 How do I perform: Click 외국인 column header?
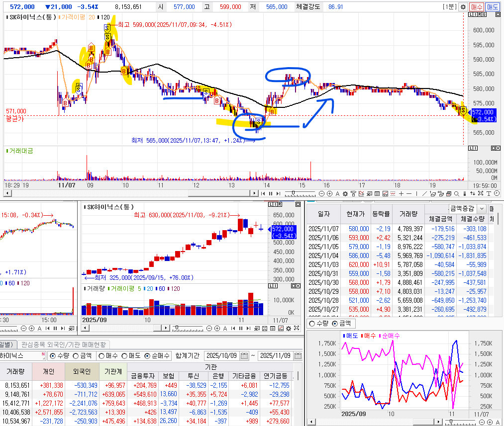82,372
